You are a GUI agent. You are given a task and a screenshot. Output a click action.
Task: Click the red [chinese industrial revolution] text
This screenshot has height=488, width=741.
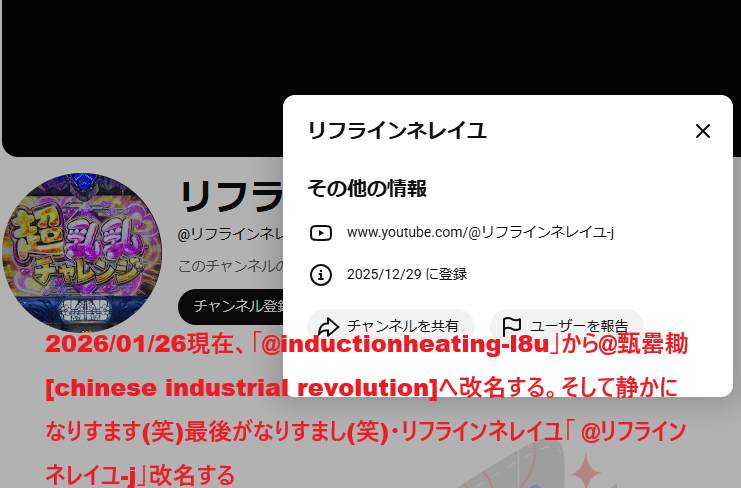(242, 388)
